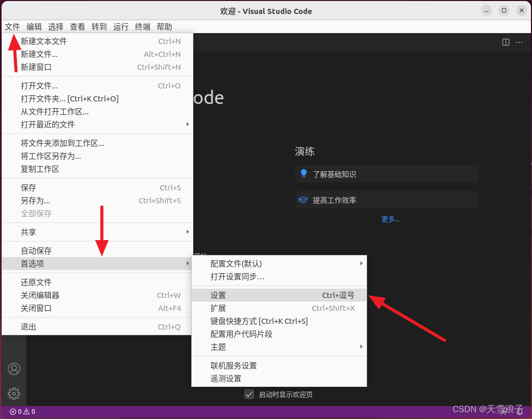Select 打开设置同步... in submenu
Screen dimensions: 532x419
point(279,277)
